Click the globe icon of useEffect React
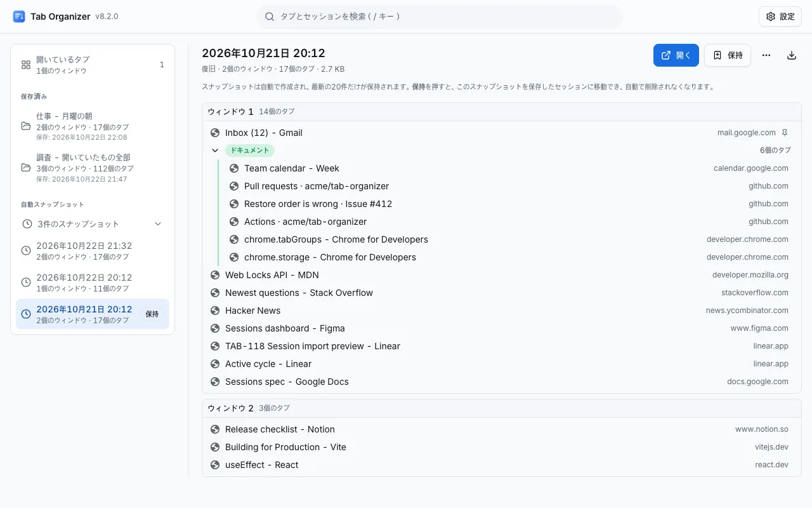Viewport: 812px width, 508px height. (215, 465)
